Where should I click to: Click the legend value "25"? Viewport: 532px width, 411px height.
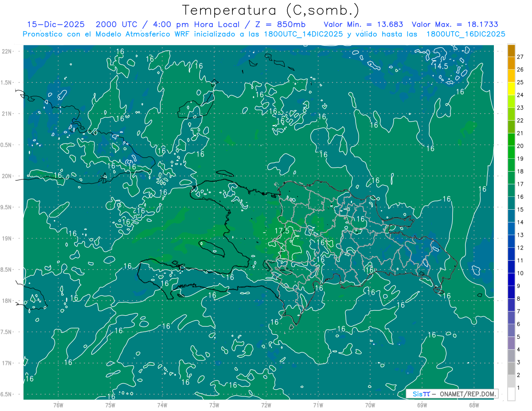coord(520,82)
